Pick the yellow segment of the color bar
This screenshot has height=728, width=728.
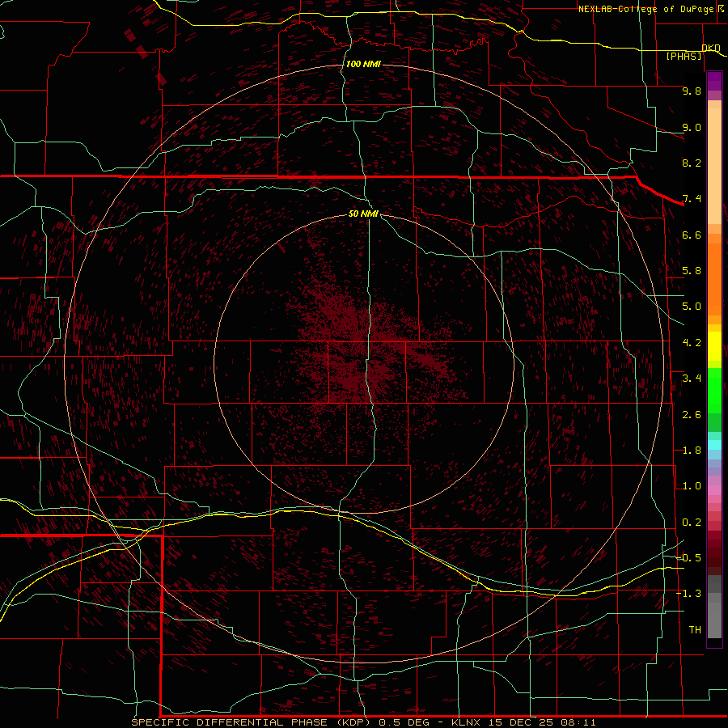coord(714,346)
